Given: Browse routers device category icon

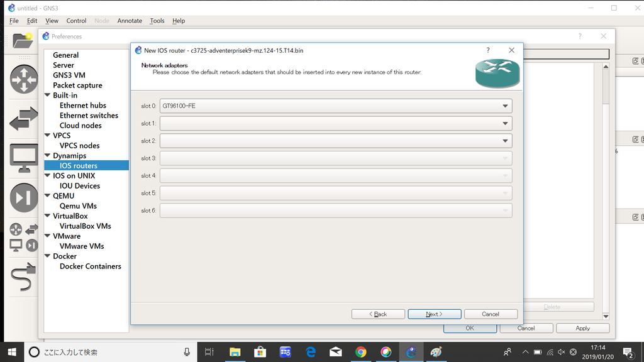Looking at the screenshot, I should coord(24,79).
